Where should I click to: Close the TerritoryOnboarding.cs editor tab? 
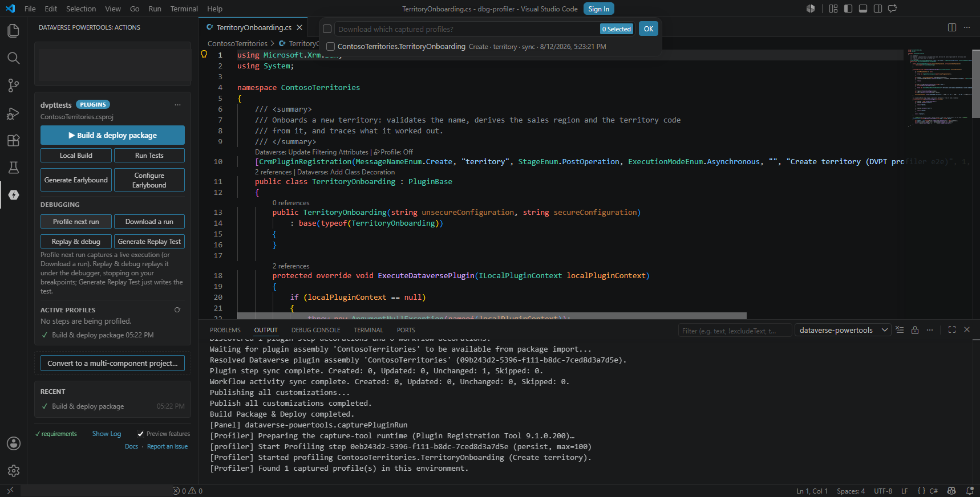(299, 27)
